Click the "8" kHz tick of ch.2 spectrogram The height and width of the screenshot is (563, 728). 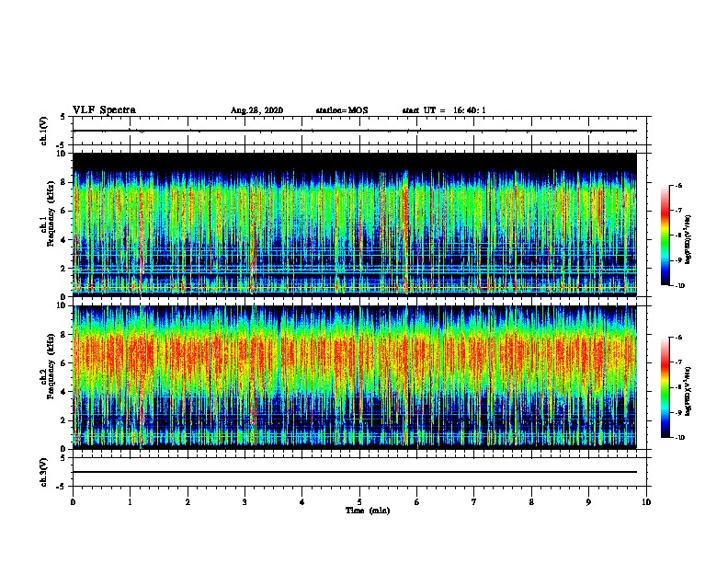point(63,335)
